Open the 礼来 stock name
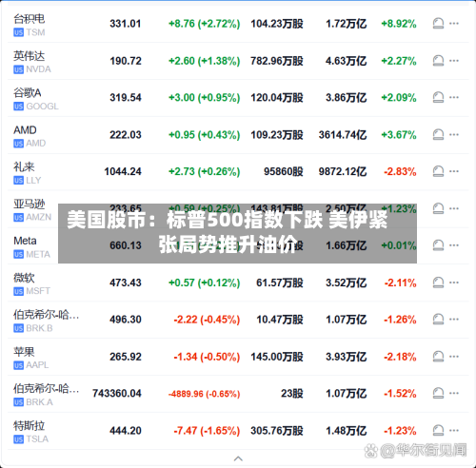The width and height of the screenshot is (476, 468). 24,166
